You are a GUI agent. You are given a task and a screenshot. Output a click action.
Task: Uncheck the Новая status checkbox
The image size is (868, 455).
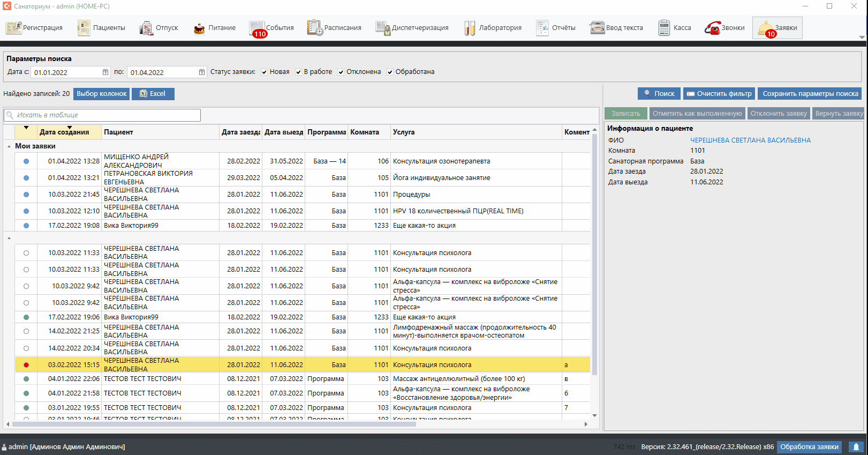(x=265, y=72)
